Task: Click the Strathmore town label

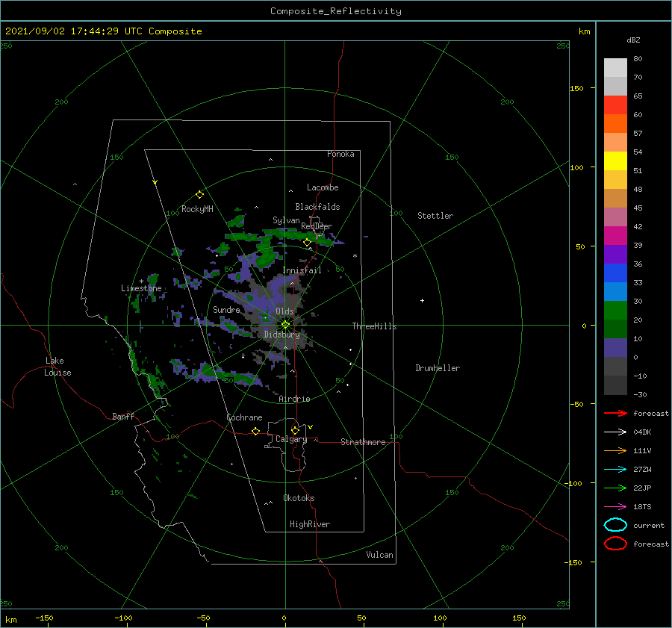Action: [x=363, y=442]
